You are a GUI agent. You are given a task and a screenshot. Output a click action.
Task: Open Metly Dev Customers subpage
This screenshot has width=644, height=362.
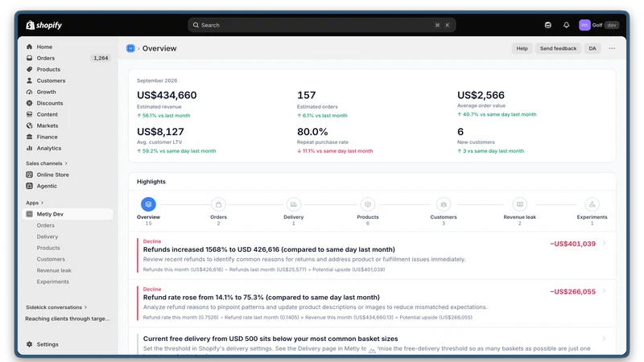51,259
